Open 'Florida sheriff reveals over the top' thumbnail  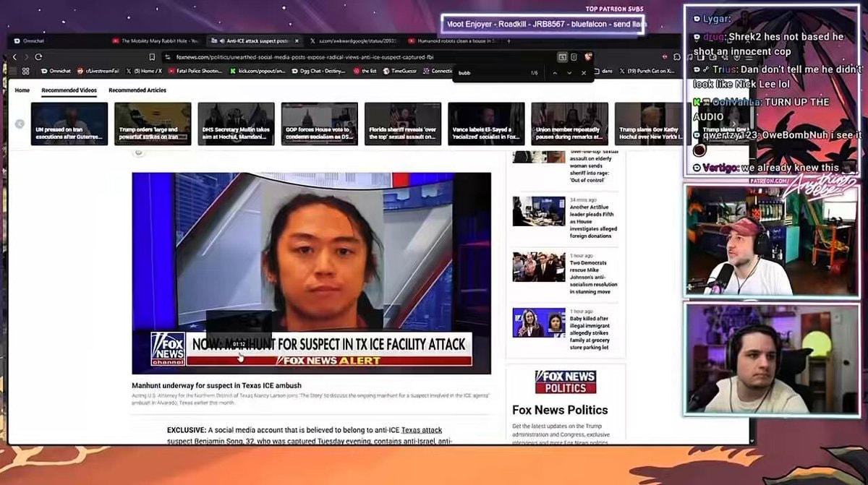pos(403,124)
